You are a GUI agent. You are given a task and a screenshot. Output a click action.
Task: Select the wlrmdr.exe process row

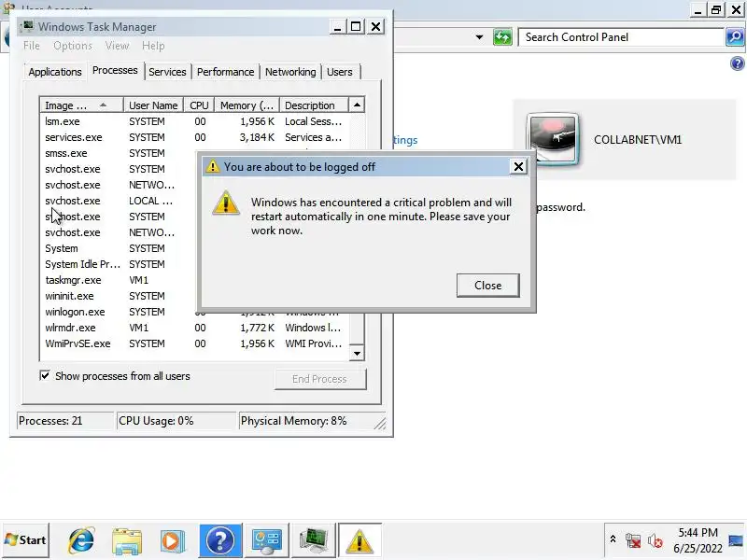(x=194, y=328)
